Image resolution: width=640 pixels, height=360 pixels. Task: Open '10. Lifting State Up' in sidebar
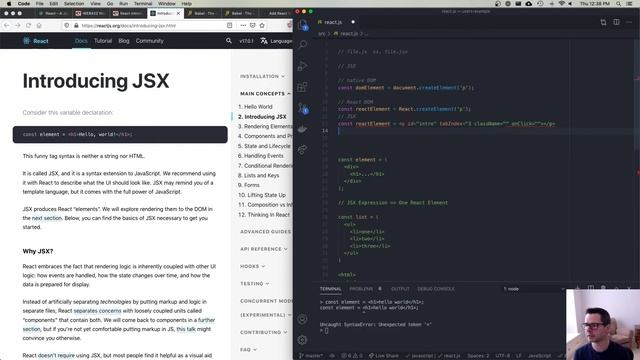coord(262,195)
